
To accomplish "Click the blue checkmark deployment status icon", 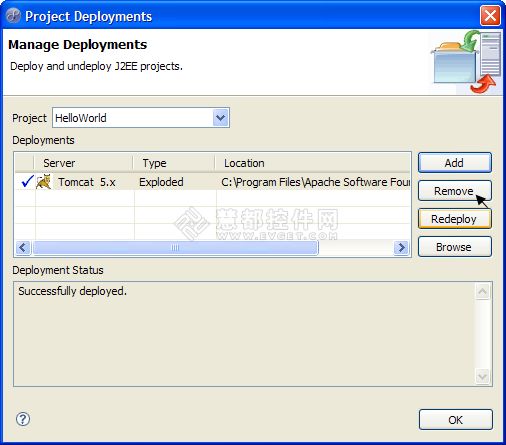I will tap(27, 181).
